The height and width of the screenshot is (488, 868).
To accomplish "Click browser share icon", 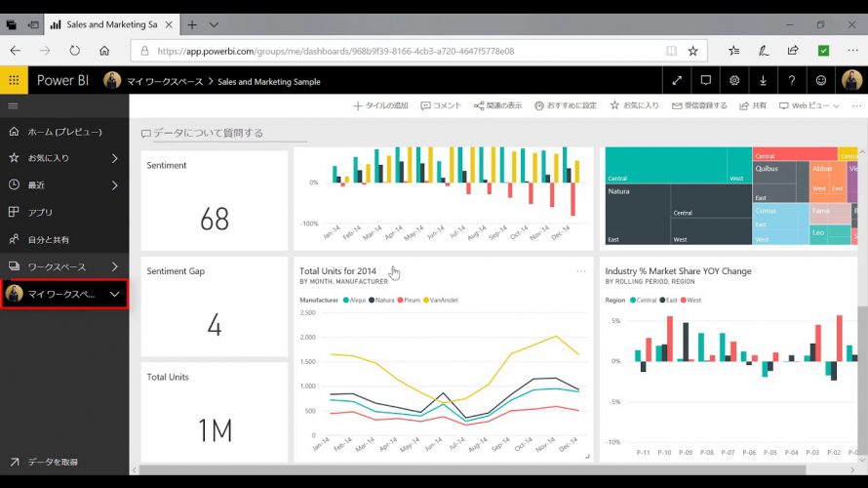I will point(793,51).
